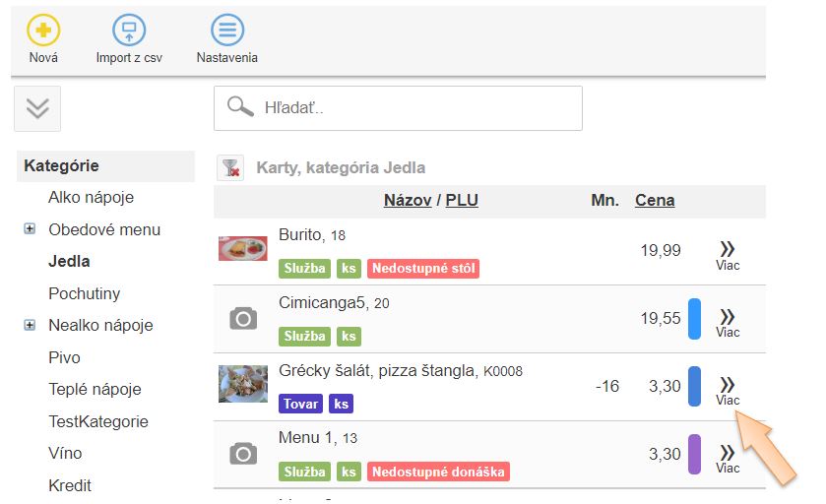Sort list by PLU column

point(462,201)
